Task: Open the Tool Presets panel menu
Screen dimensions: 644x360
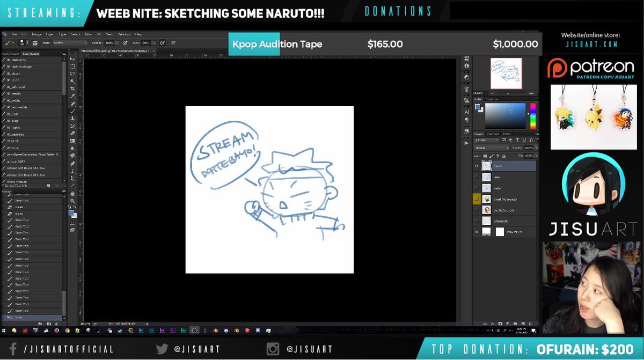Action: (x=64, y=54)
